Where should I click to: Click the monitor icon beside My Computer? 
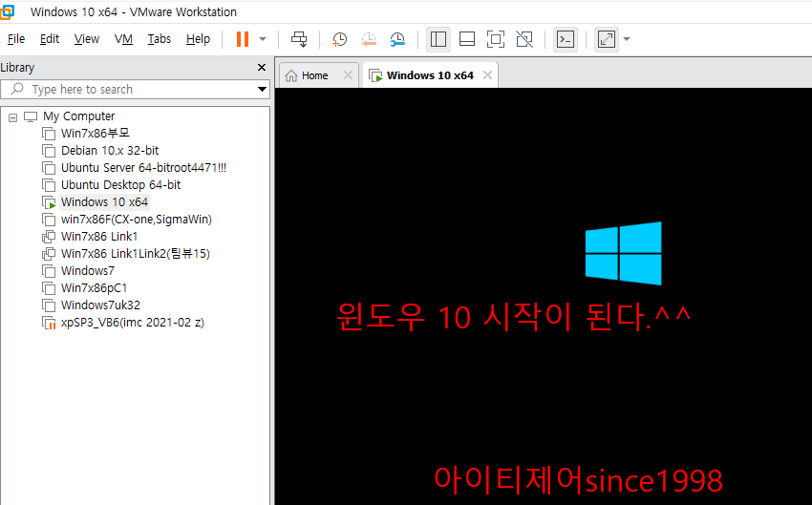click(31, 116)
